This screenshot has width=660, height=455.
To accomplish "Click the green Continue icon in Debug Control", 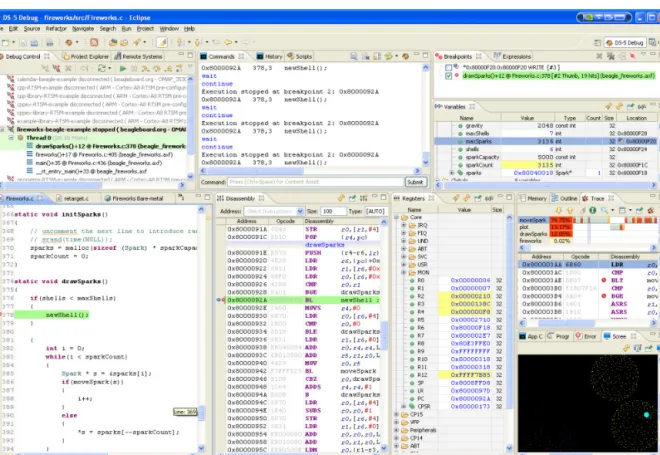I will point(122,68).
